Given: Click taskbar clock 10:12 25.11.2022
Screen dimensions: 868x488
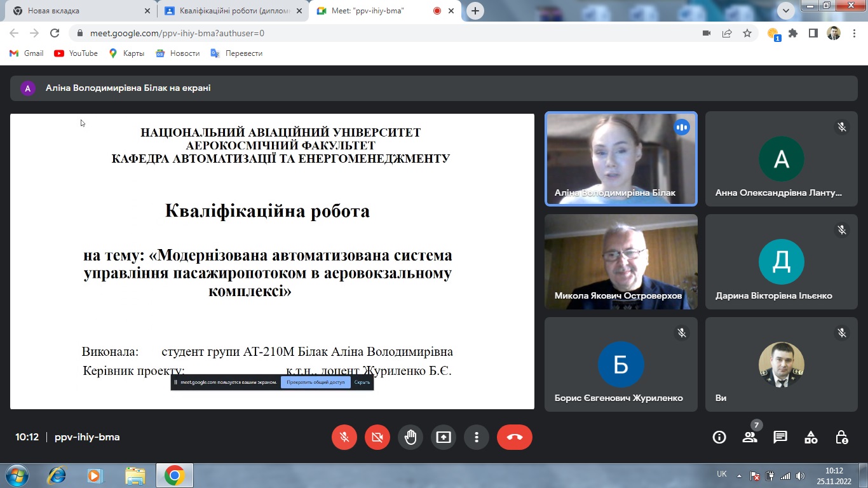Looking at the screenshot, I should click(834, 475).
